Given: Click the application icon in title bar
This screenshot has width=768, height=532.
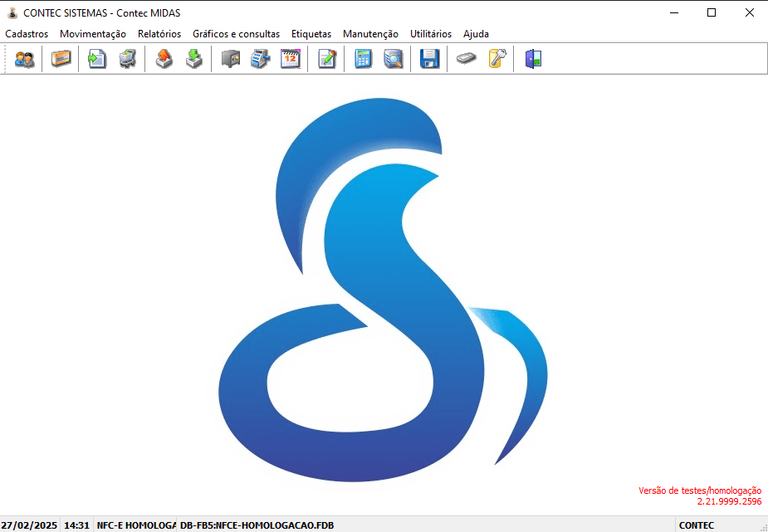Looking at the screenshot, I should pos(12,13).
